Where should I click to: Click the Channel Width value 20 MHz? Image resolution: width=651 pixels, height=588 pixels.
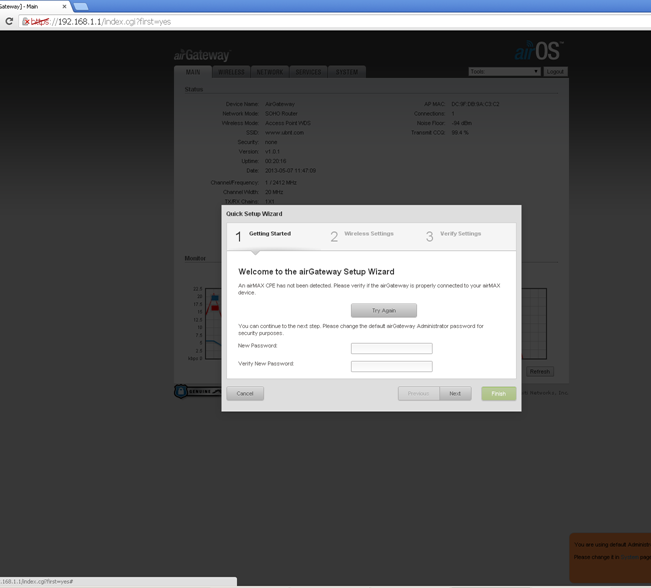[x=274, y=192]
